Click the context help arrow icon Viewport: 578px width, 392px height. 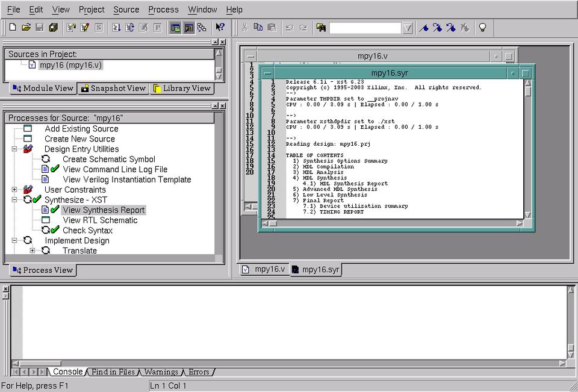coord(220,28)
